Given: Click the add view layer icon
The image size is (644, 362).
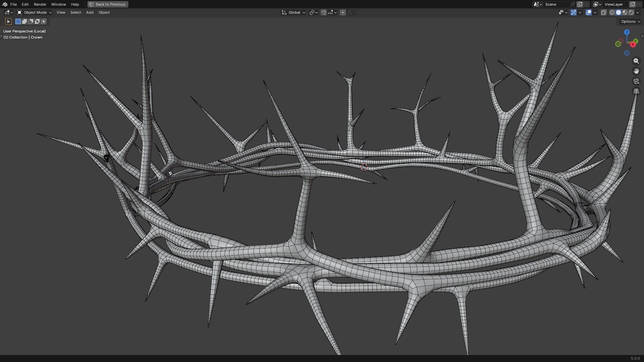Looking at the screenshot, I should [633, 4].
